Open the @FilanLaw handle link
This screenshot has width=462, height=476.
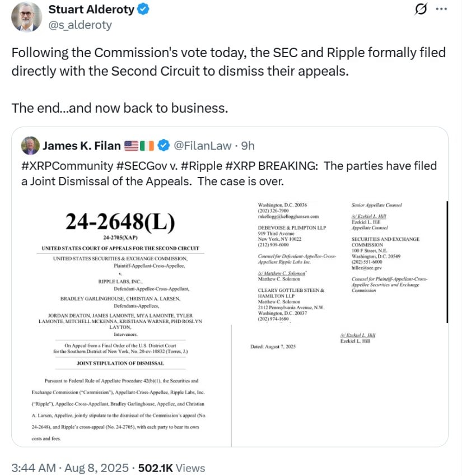[x=203, y=146]
